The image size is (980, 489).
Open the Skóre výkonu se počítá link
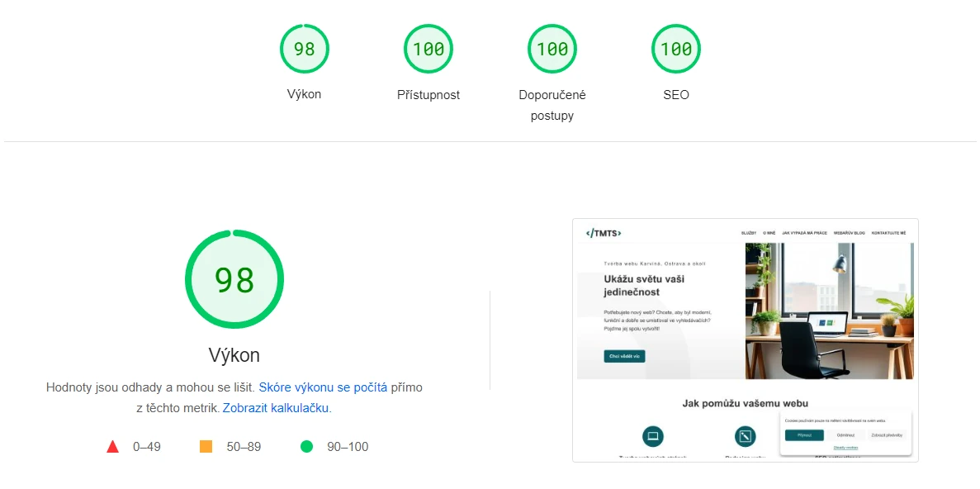pyautogui.click(x=323, y=387)
